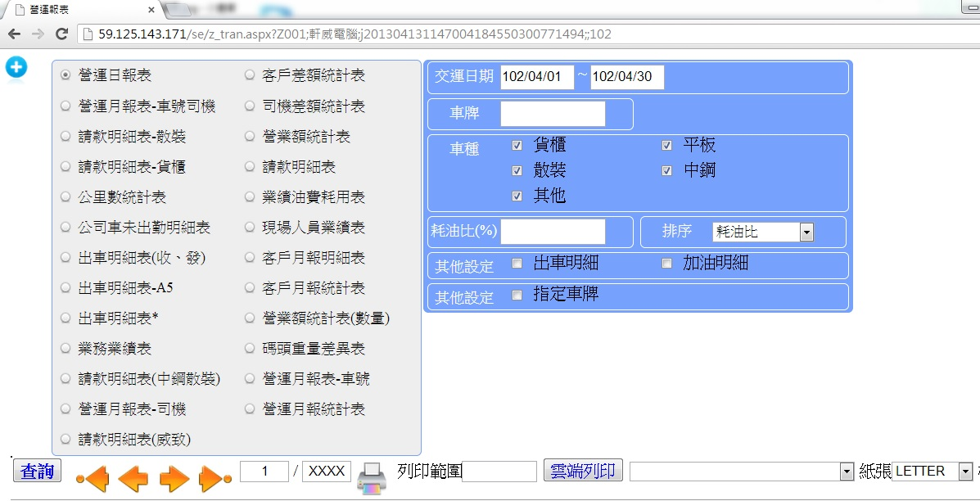Image resolution: width=980 pixels, height=501 pixels.
Task: Select 業務業績表 radio option
Action: (x=65, y=348)
